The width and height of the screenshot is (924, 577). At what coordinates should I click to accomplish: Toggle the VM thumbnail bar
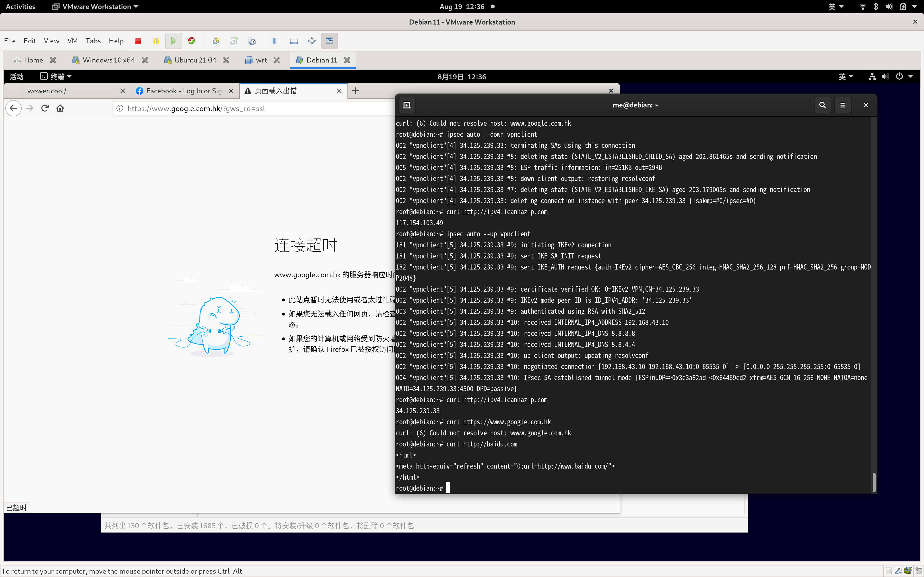tap(294, 41)
